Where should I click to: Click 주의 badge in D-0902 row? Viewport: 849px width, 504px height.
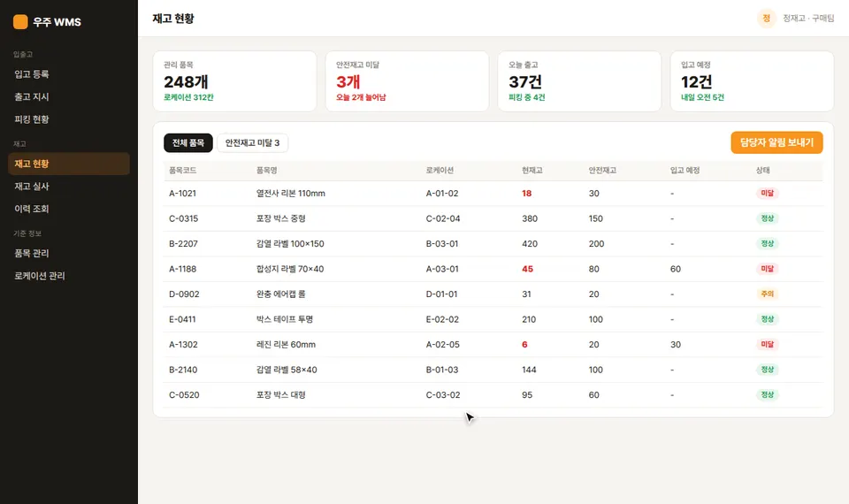(x=768, y=294)
